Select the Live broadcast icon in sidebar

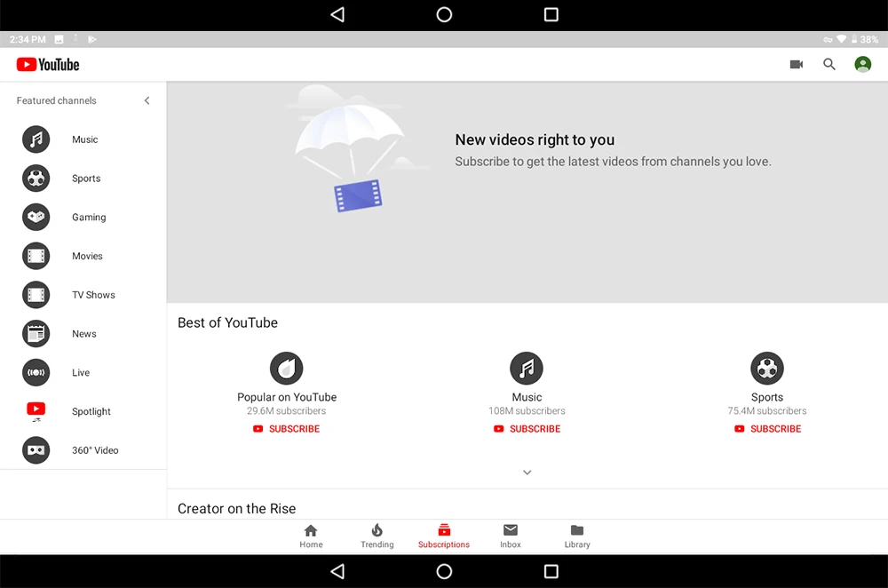click(x=36, y=372)
